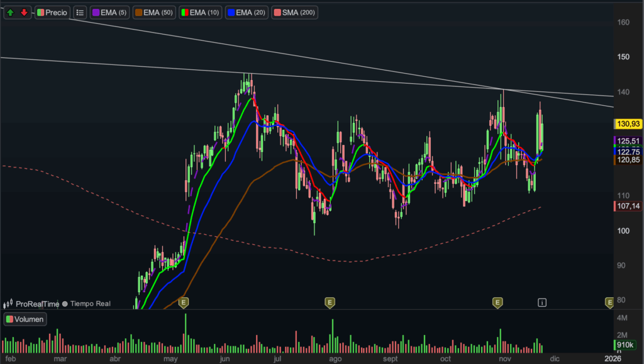Click the current price label 130,93
Viewport: 644px width, 364px height.
[628, 124]
